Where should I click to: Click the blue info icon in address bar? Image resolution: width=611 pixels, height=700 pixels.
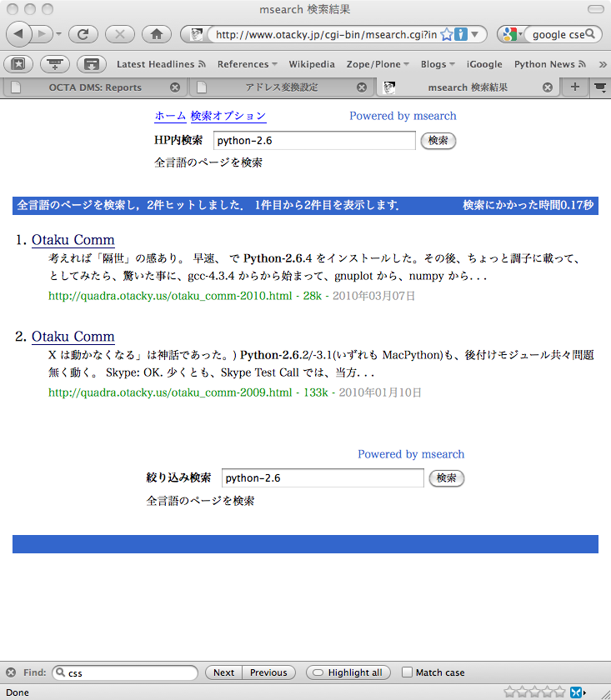460,34
